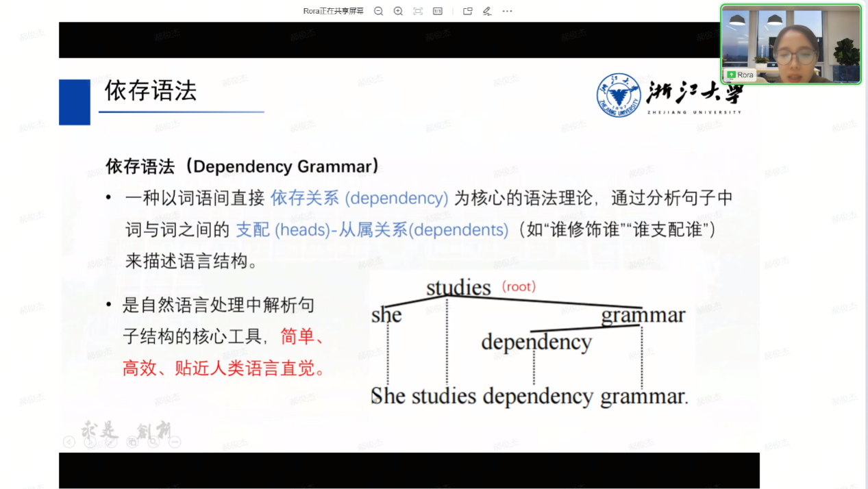This screenshot has width=868, height=489.
Task: Zoom in the shared screen view
Action: (398, 11)
